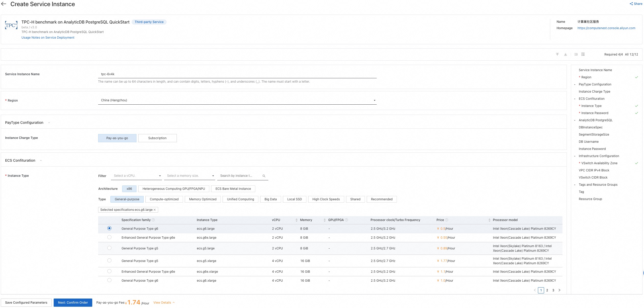The height and width of the screenshot is (308, 644).
Task: Go to page 3 of instance types
Action: (x=553, y=290)
